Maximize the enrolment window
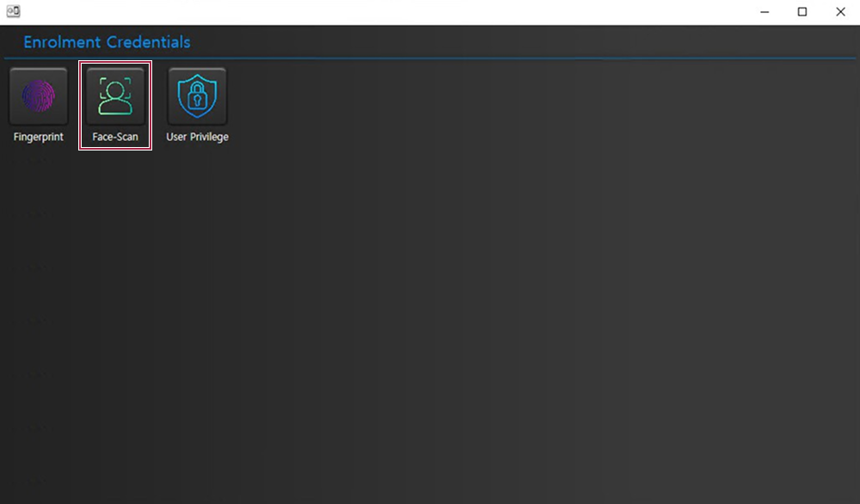 click(x=802, y=12)
